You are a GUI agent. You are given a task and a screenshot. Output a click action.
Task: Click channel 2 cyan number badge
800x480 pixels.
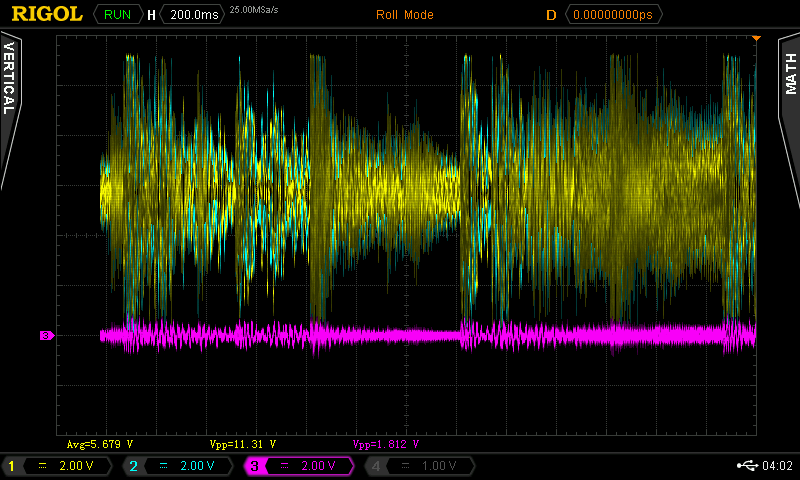pos(133,466)
